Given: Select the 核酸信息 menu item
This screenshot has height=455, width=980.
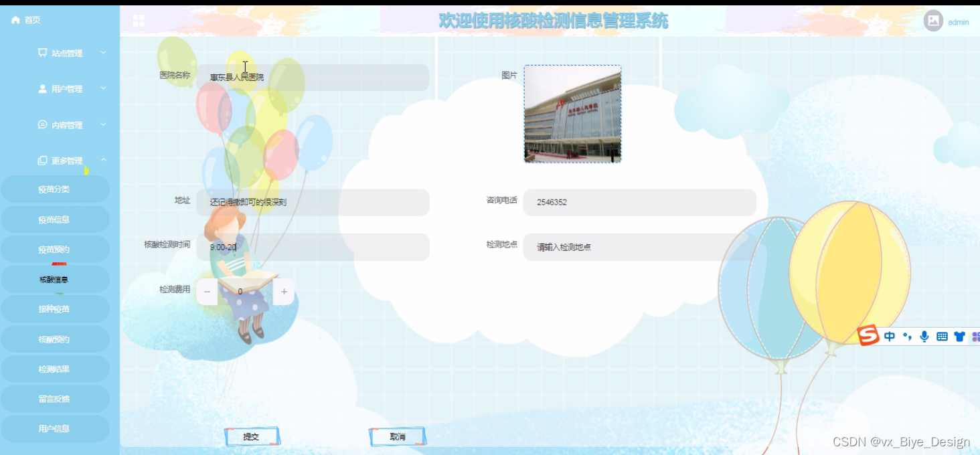Looking at the screenshot, I should [55, 280].
